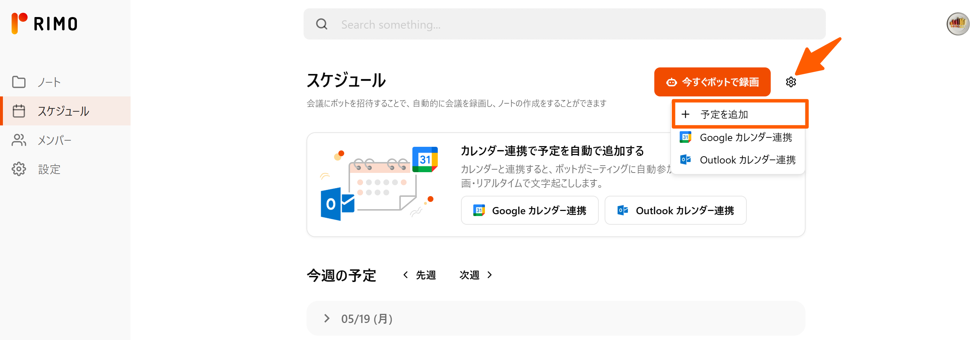
Task: Click the RIMO logo
Action: point(45,24)
